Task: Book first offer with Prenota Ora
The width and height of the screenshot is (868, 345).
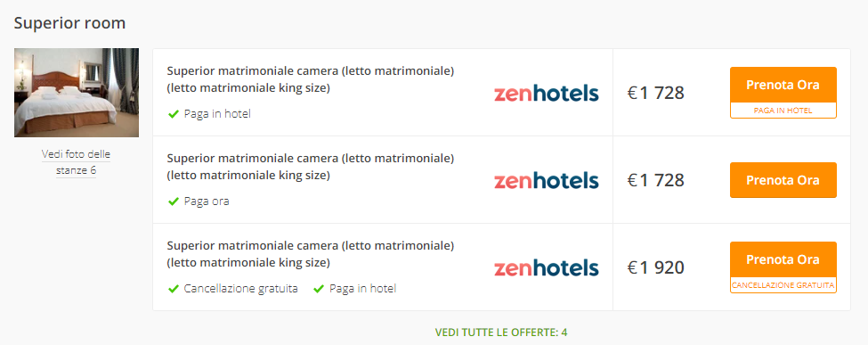Action: 783,85
